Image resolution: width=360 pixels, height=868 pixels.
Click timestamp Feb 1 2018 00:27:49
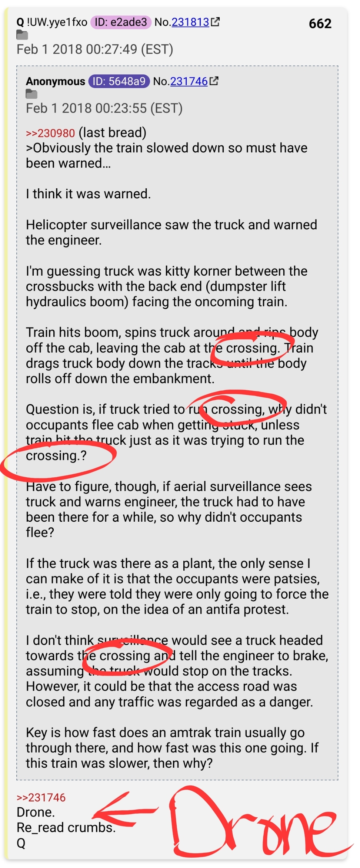(95, 49)
